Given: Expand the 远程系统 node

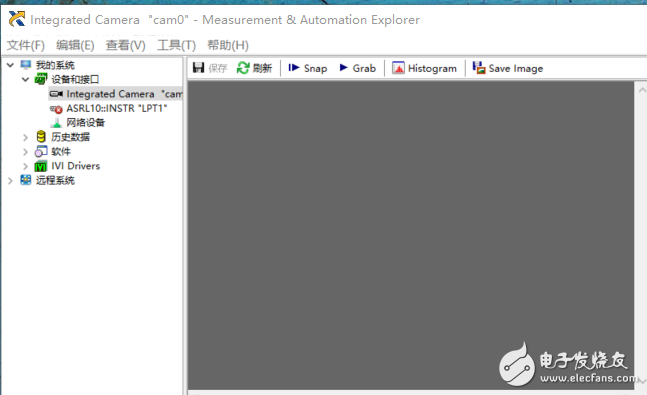Looking at the screenshot, I should pos(10,180).
